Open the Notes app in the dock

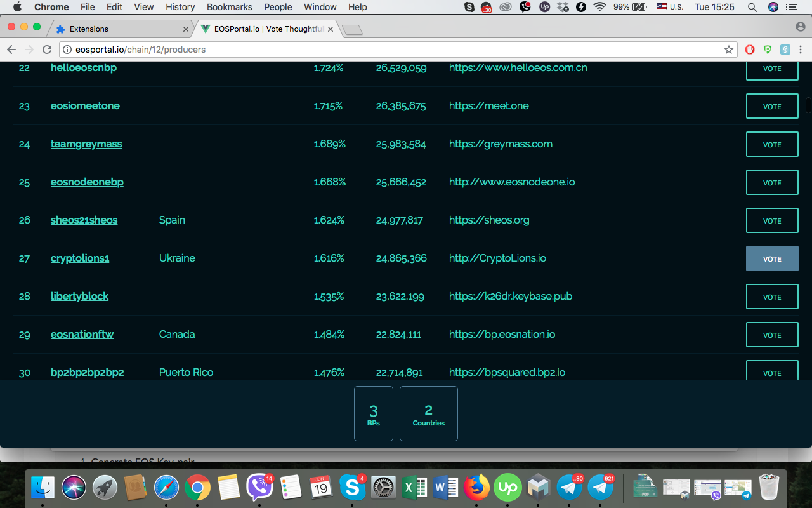tap(228, 488)
